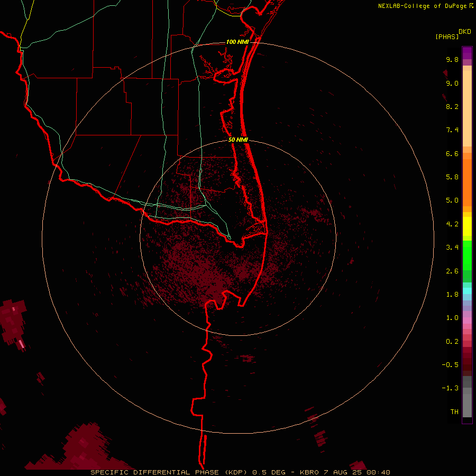This screenshot has height=476, width=476.
Task: Click the 8.2 value on the color scale
Action: pyautogui.click(x=452, y=106)
